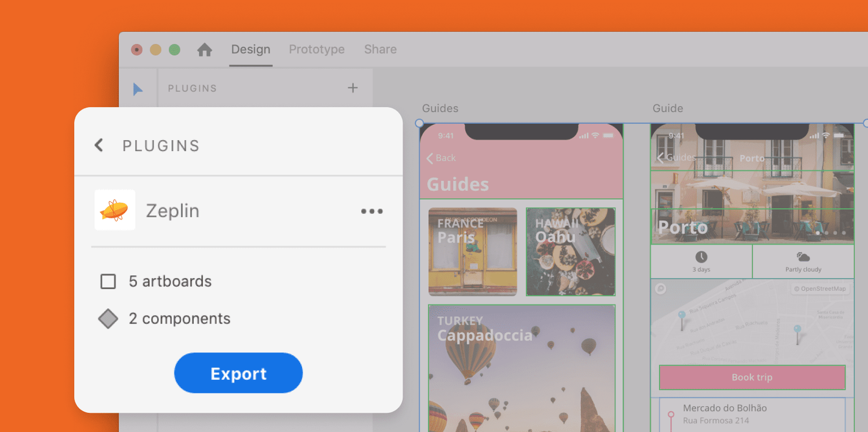This screenshot has height=432, width=868.
Task: Click the home icon in the toolbar
Action: point(205,50)
